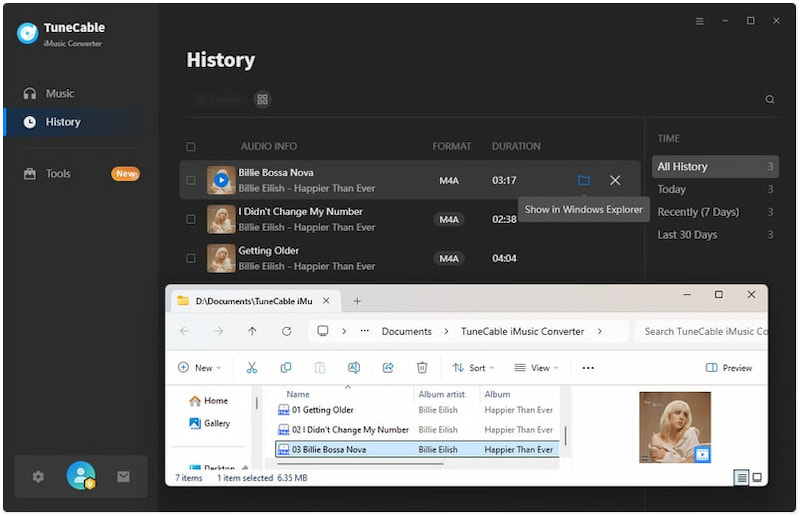Go to the Music section

pos(59,93)
